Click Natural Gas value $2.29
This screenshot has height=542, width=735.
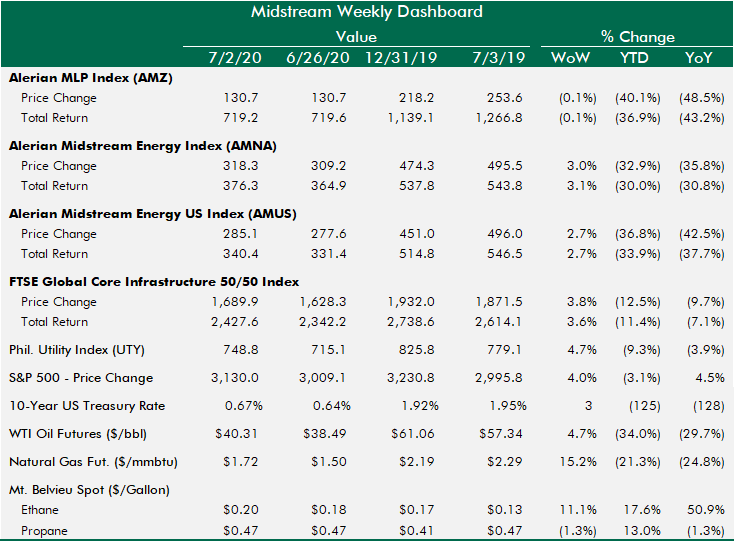pos(504,462)
